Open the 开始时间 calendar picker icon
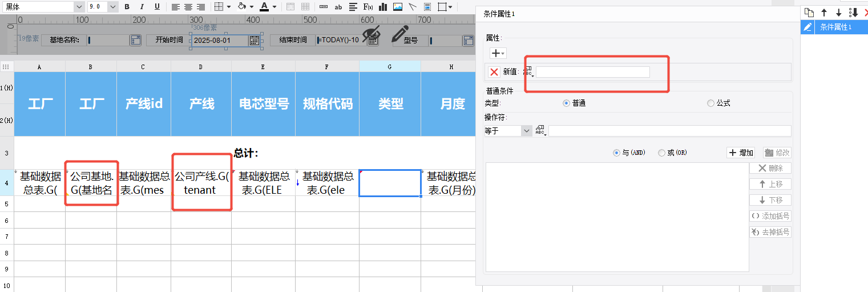Image resolution: width=868 pixels, height=292 pixels. pyautogui.click(x=255, y=40)
